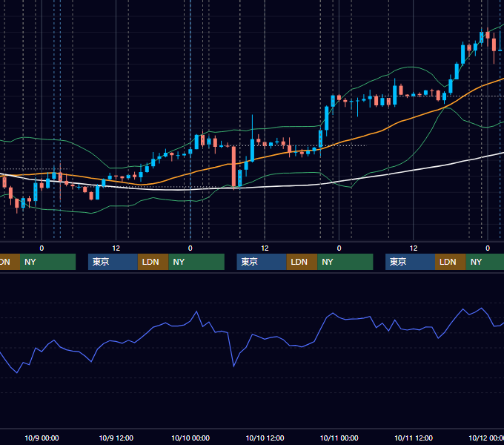The height and width of the screenshot is (445, 504).
Task: Click the 10/9 00:00 date label
Action: (x=42, y=438)
